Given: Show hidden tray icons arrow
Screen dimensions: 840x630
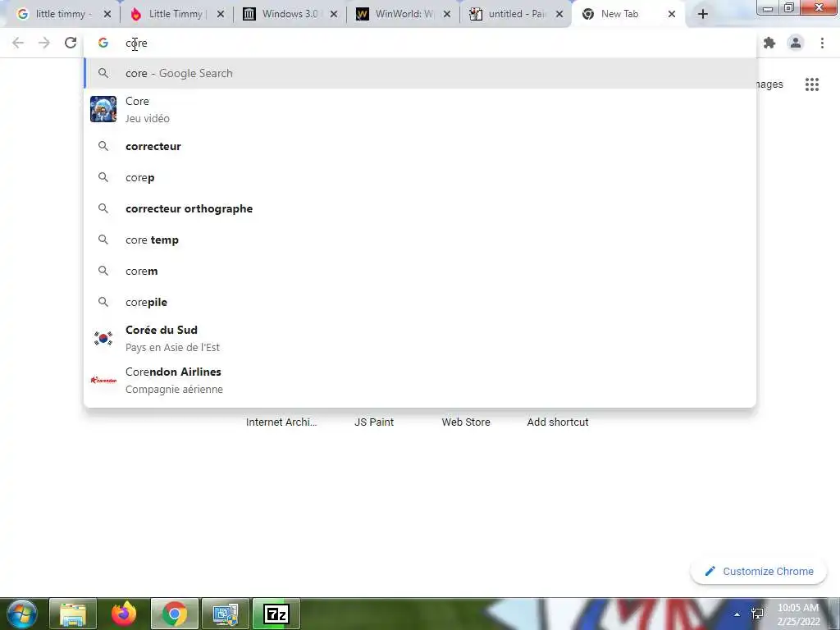Looking at the screenshot, I should [737, 614].
